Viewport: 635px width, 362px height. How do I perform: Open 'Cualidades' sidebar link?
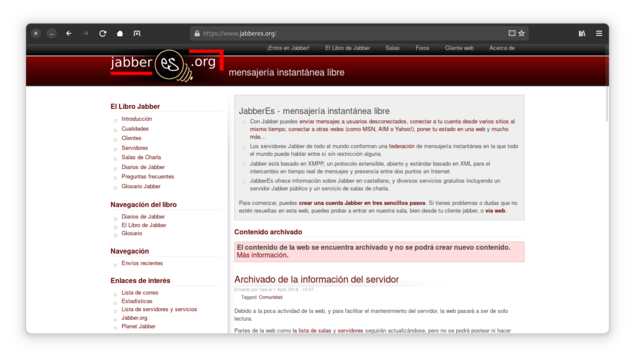click(x=135, y=128)
